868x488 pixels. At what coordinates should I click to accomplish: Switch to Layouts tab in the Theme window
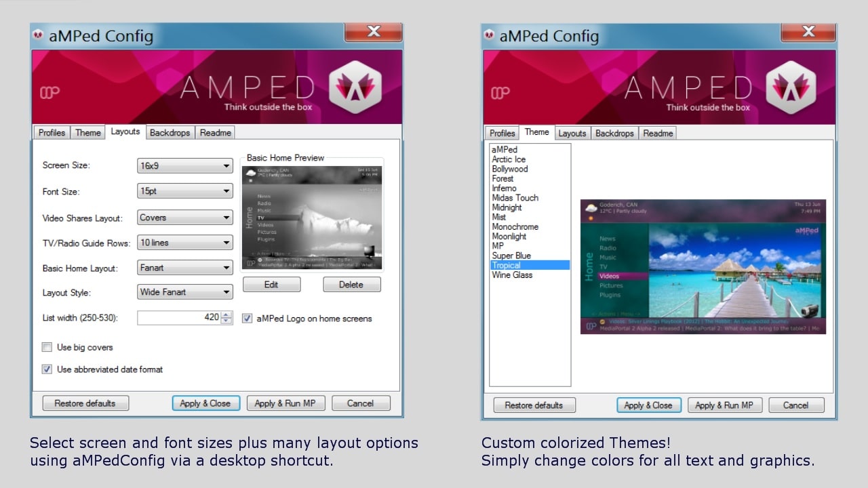(x=572, y=134)
